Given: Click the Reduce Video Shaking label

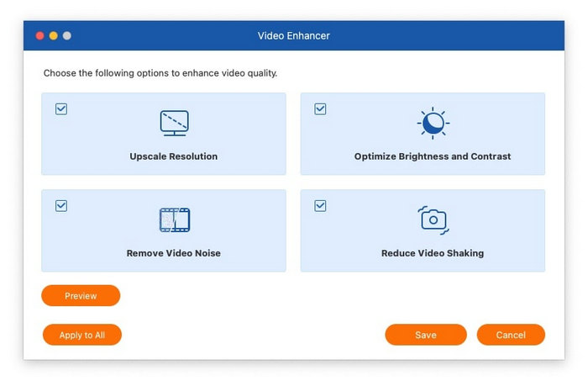Looking at the screenshot, I should click(433, 253).
